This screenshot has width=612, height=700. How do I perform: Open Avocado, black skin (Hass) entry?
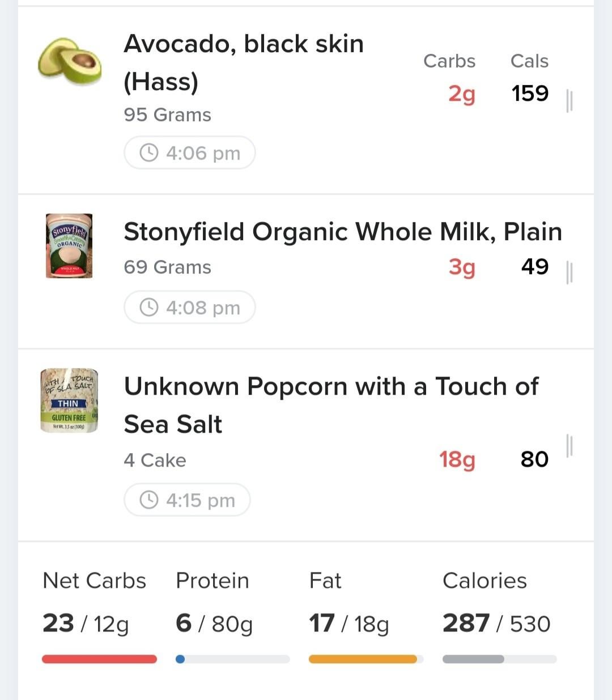tap(306, 100)
